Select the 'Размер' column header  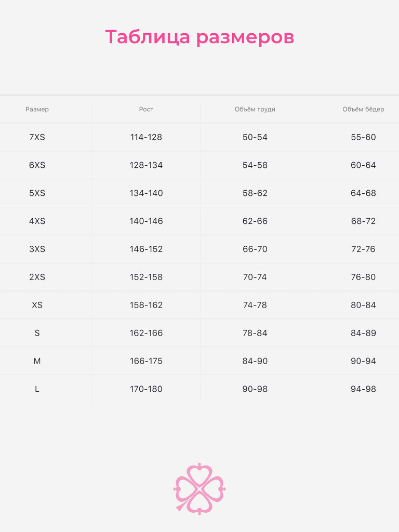point(37,110)
